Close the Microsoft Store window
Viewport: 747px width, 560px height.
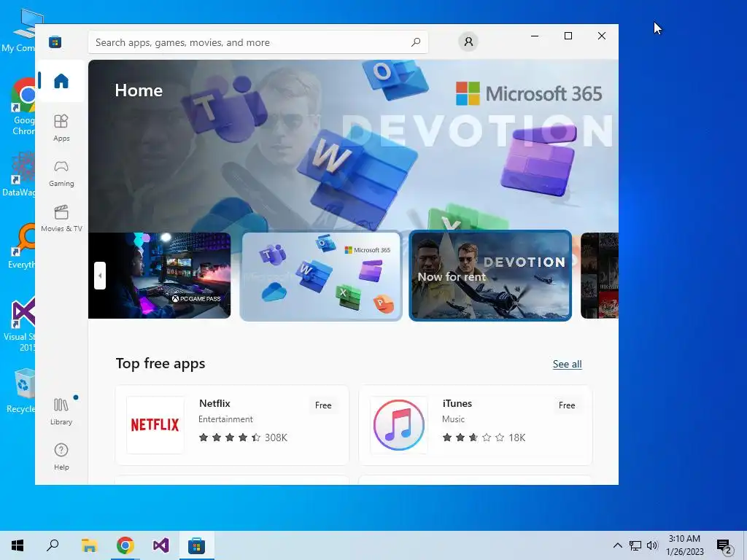(x=602, y=36)
